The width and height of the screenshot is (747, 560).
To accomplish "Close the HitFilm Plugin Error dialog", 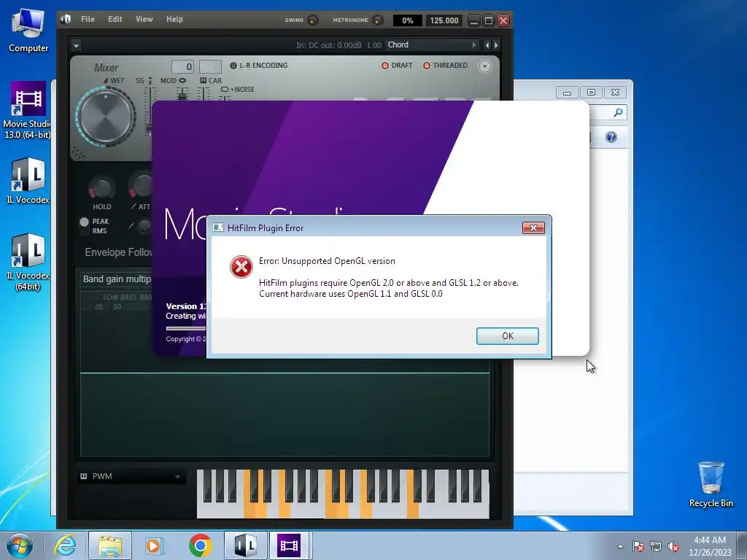I will tap(533, 228).
